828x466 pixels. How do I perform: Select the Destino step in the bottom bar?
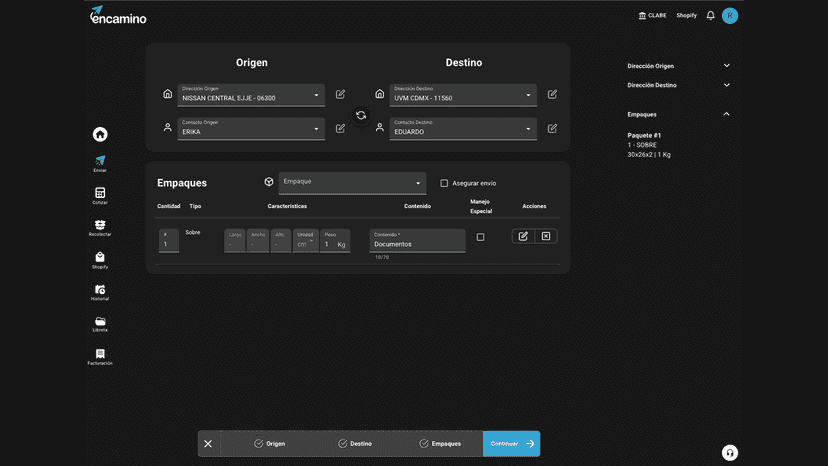point(355,444)
